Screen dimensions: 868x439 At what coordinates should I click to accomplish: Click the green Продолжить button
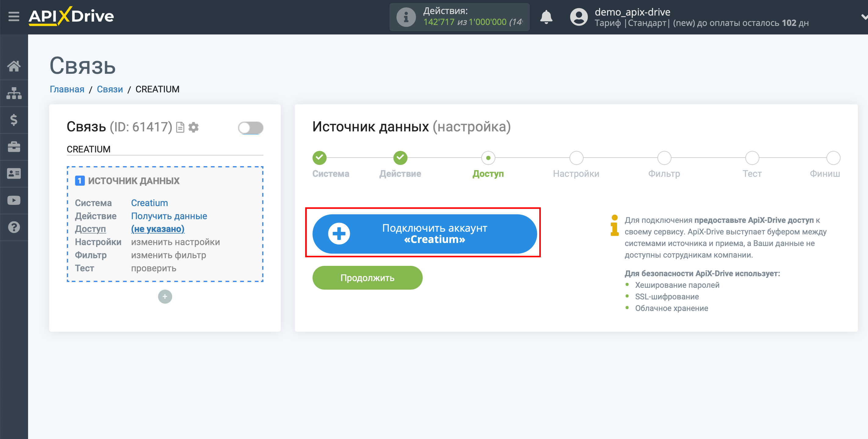[x=367, y=278]
